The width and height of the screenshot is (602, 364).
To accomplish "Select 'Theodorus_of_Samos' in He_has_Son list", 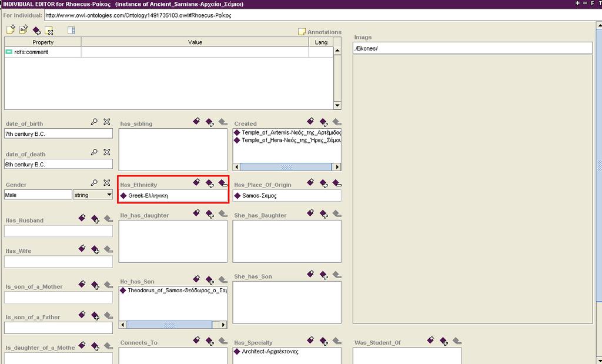I will point(173,290).
